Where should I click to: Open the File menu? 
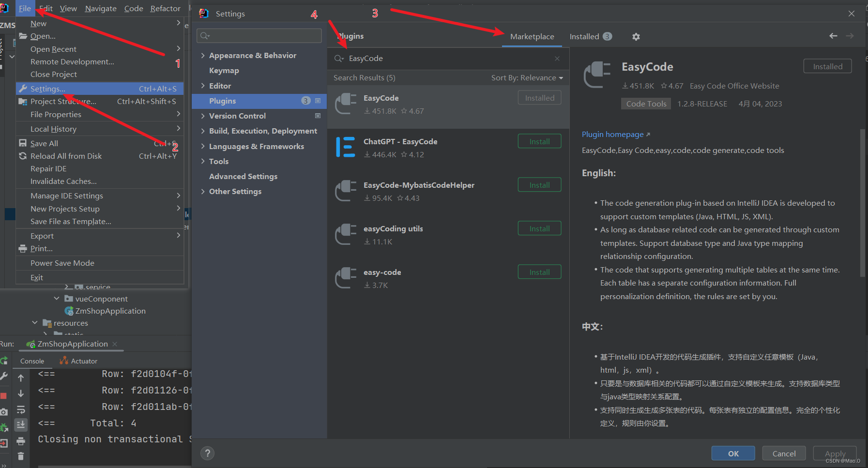point(25,8)
